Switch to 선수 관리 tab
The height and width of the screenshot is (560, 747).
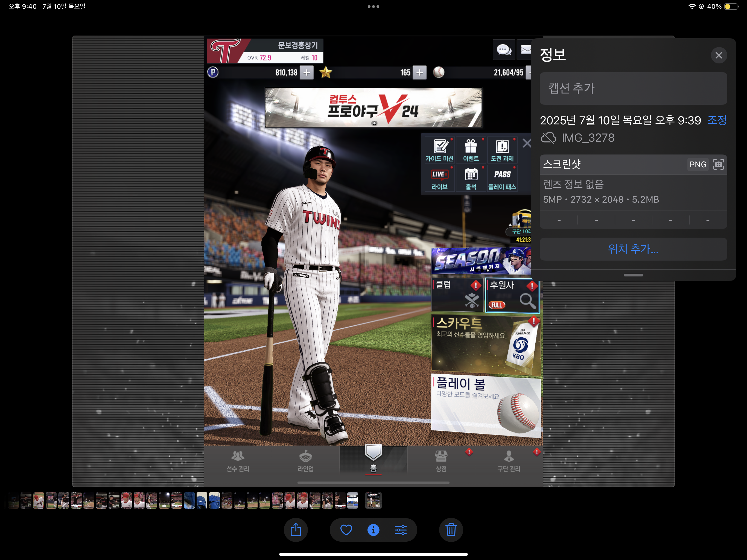pos(238,461)
